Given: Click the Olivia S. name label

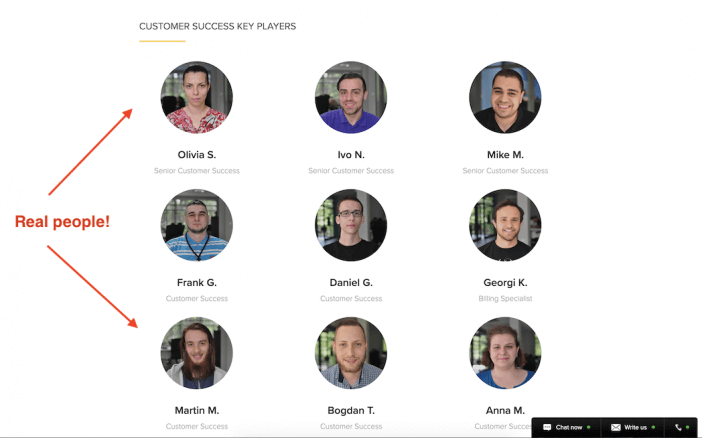Looking at the screenshot, I should 197,155.
